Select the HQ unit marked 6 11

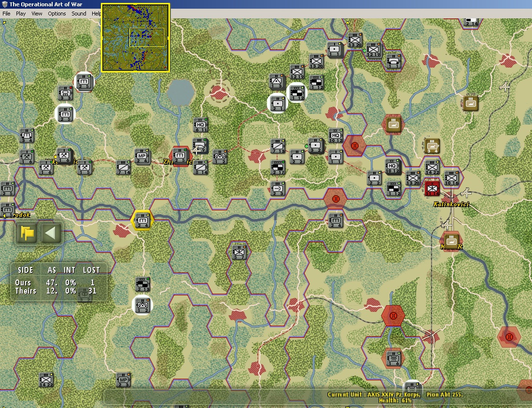click(x=200, y=125)
